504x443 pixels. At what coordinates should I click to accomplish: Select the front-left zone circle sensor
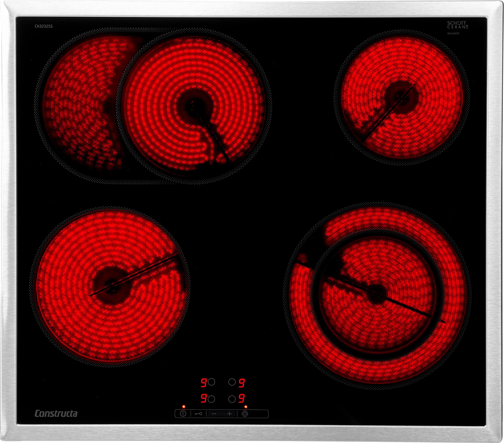[x=211, y=399]
